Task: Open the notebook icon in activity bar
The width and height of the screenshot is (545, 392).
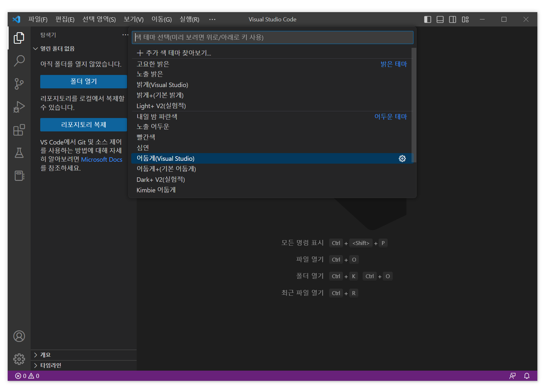Action: pyautogui.click(x=19, y=176)
